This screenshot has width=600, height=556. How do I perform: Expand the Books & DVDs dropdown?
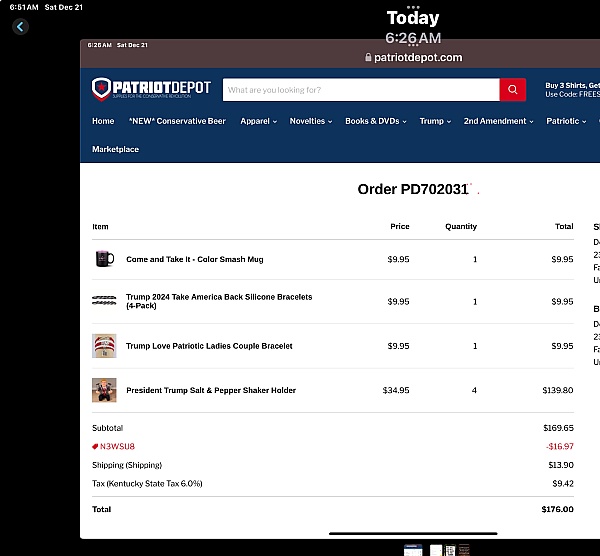click(x=376, y=121)
